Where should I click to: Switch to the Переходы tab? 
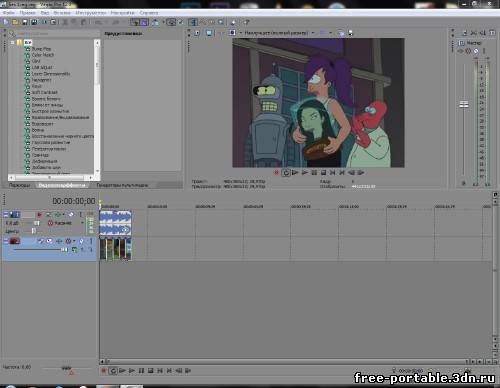(20, 185)
